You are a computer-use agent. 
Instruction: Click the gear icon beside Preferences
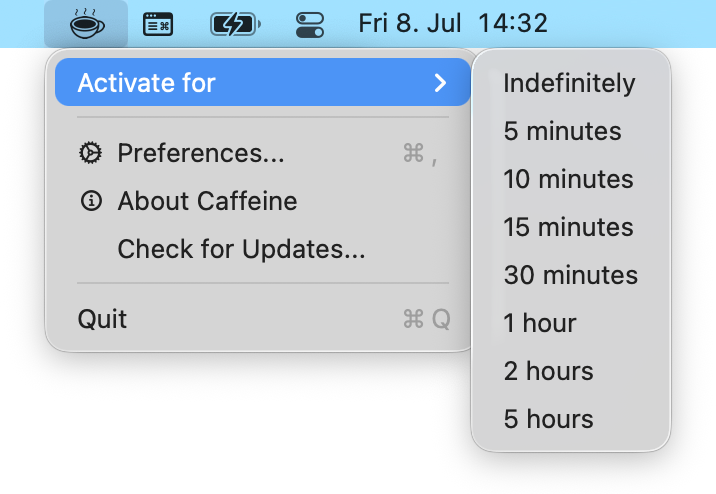pos(90,153)
